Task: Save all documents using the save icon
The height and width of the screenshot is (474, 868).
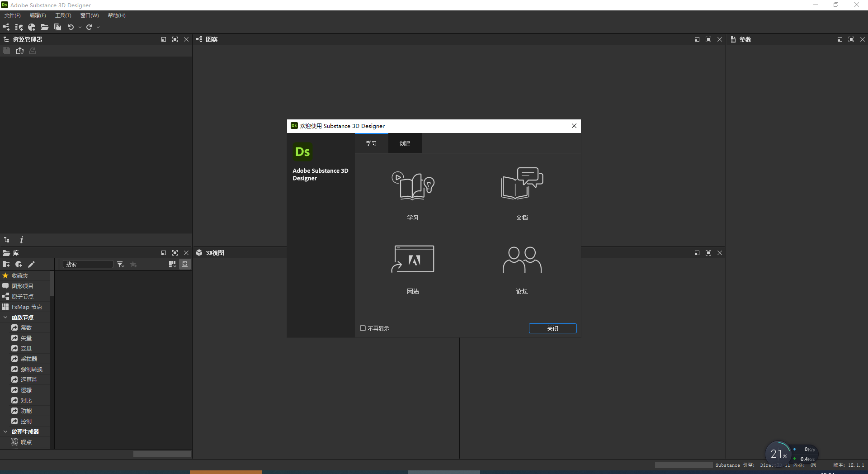Action: [x=57, y=27]
